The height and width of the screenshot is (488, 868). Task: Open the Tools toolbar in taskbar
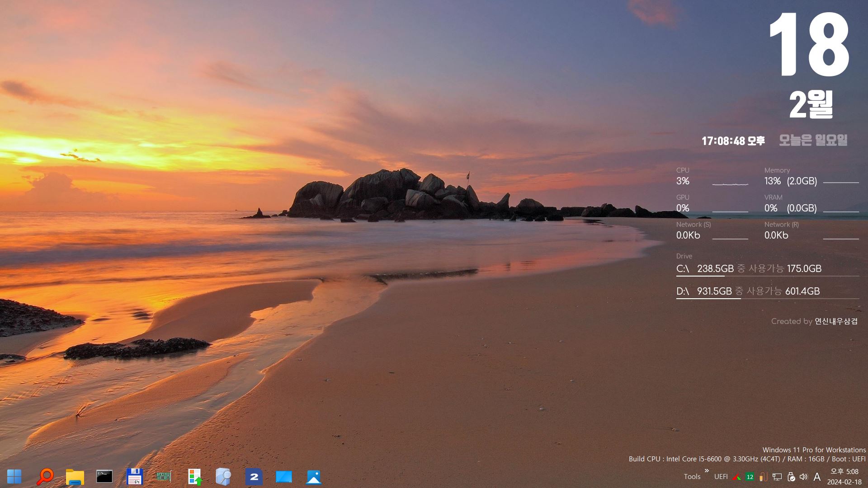692,477
